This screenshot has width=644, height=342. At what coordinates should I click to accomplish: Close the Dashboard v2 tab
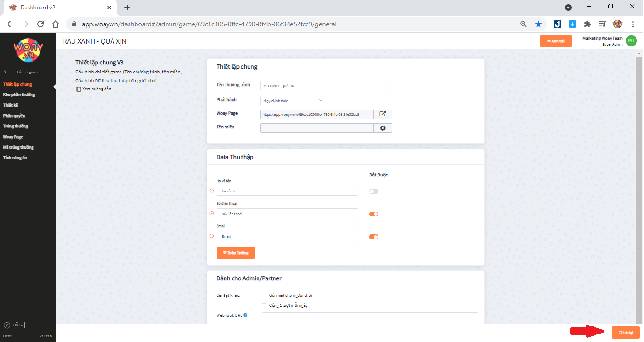[109, 8]
